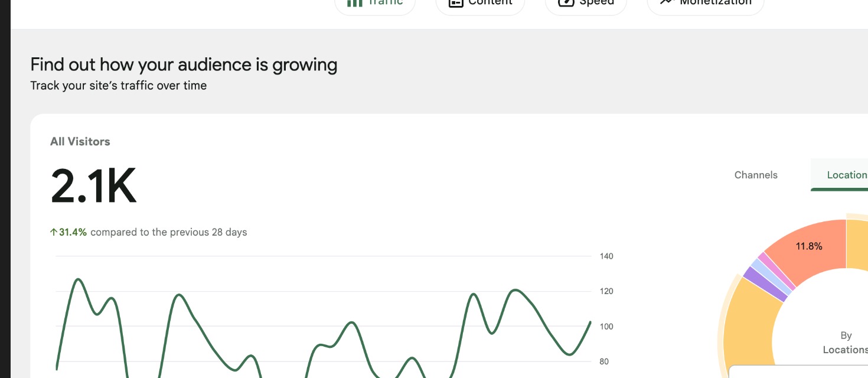Click the purple donut chart slice
This screenshot has height=378, width=868.
coord(766,283)
